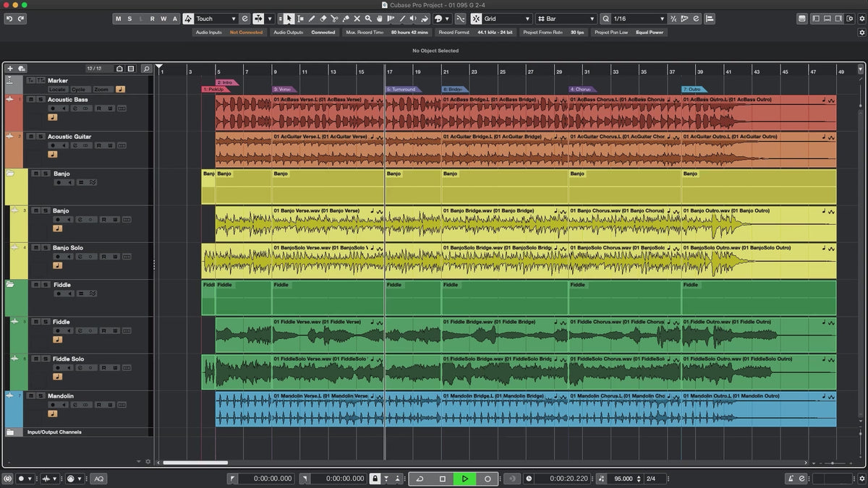The image size is (868, 488).
Task: Click the Cycle button on Marker track
Action: [79, 90]
